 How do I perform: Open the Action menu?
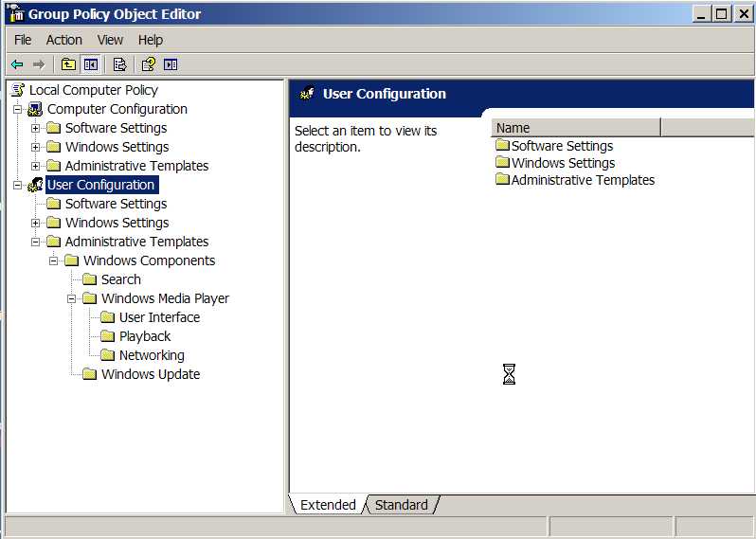pos(64,40)
